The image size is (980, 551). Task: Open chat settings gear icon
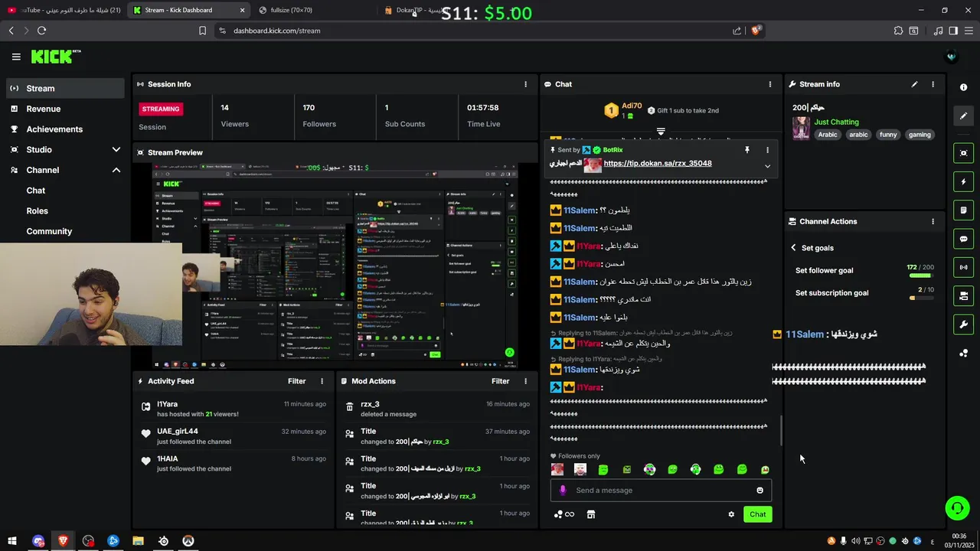point(731,514)
